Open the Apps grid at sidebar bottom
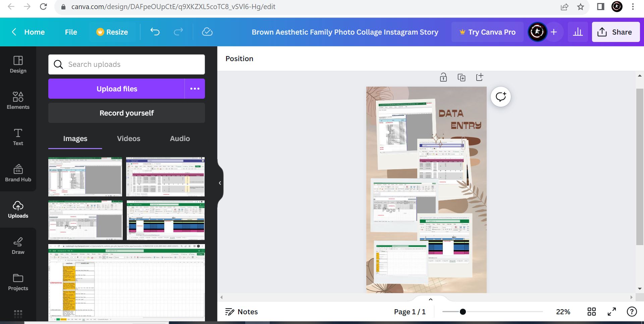 (18, 314)
